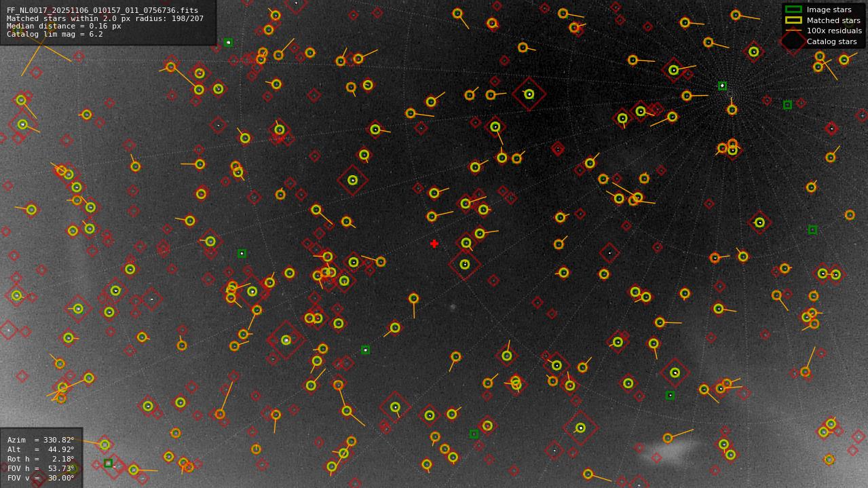Click the green Image stars legend square

(793, 10)
